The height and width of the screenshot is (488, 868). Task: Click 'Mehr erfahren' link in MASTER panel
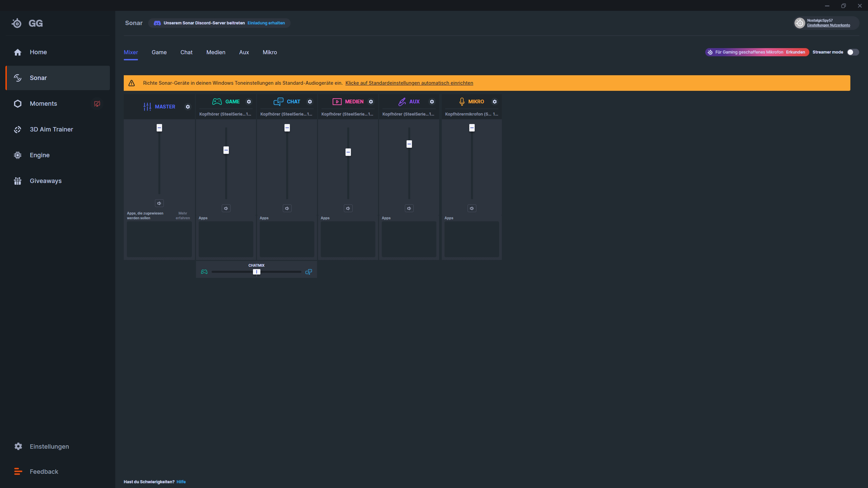pos(184,215)
